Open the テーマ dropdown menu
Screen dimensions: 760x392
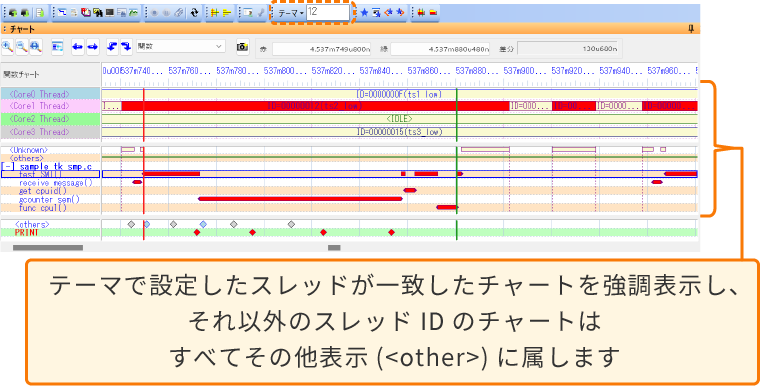[291, 13]
